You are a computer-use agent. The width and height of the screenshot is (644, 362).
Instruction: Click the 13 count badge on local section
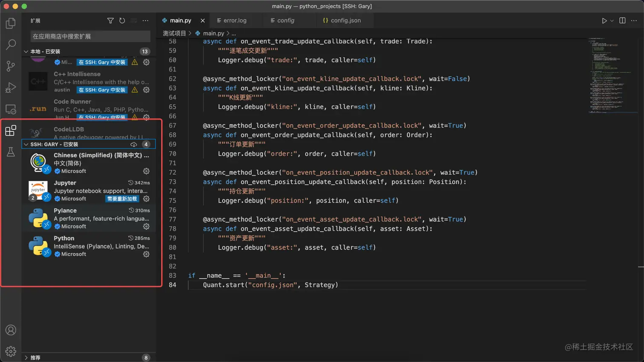tap(145, 51)
